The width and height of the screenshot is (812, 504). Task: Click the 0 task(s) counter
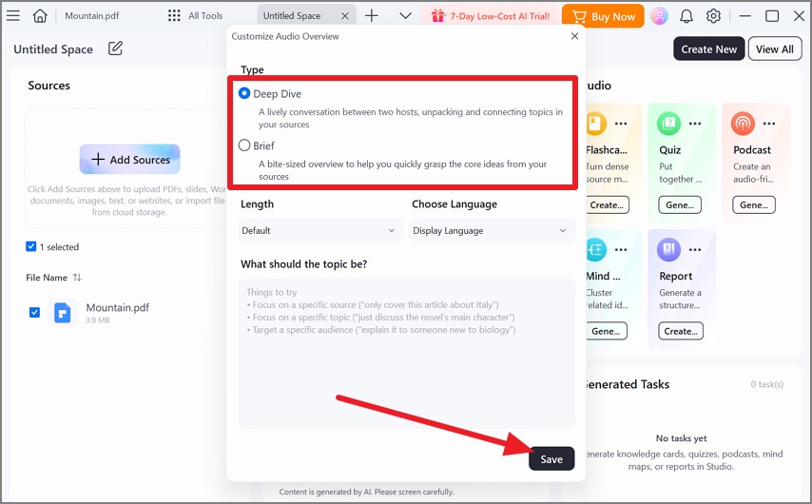click(x=767, y=384)
